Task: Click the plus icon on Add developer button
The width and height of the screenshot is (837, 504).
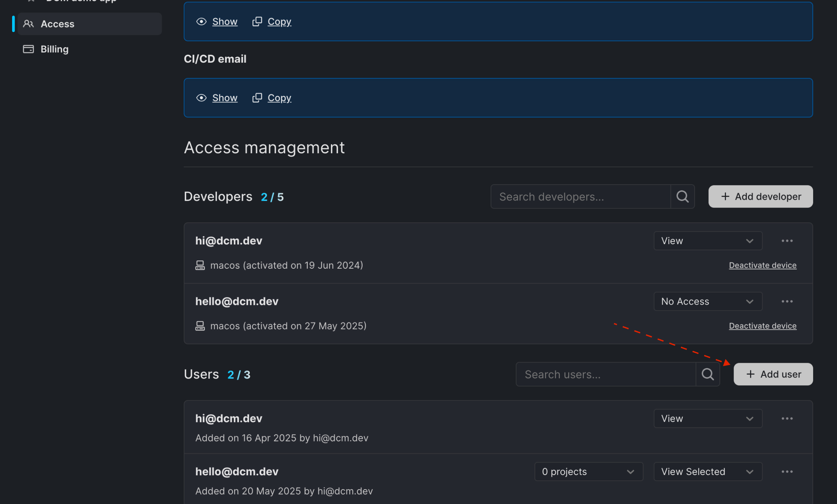Action: tap(725, 196)
